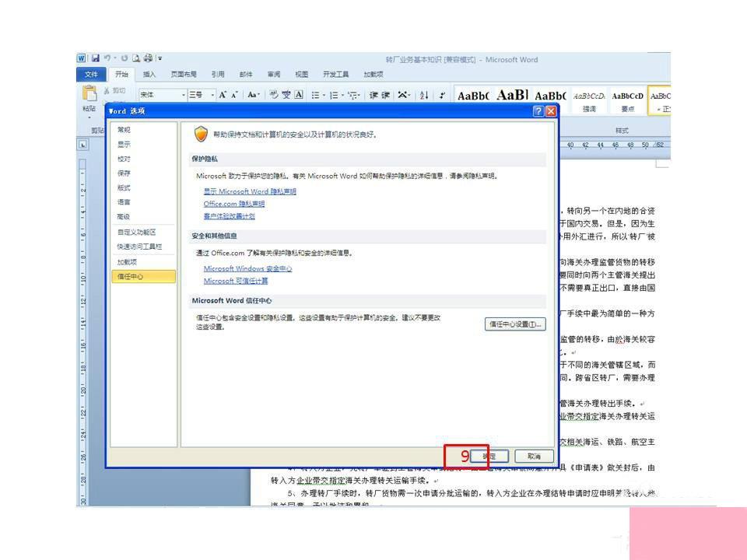747x560 pixels.
Task: Switch to the 邮件 ribbon tab
Action: tap(246, 75)
